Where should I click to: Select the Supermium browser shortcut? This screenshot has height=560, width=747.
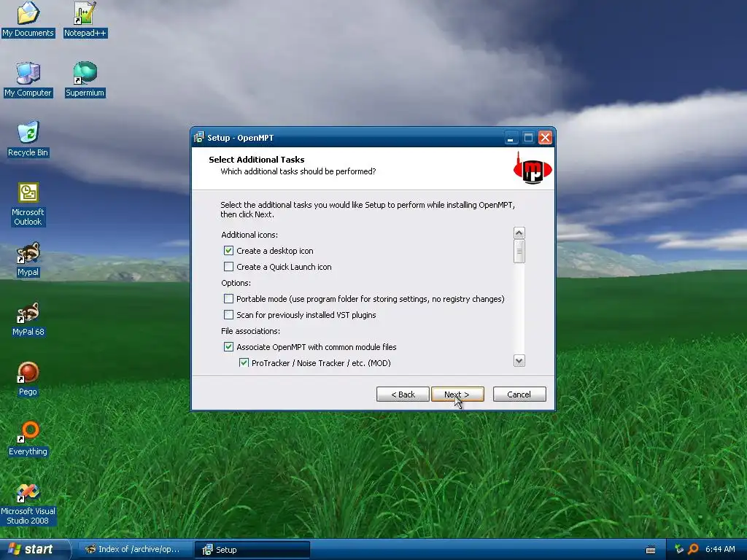[85, 79]
